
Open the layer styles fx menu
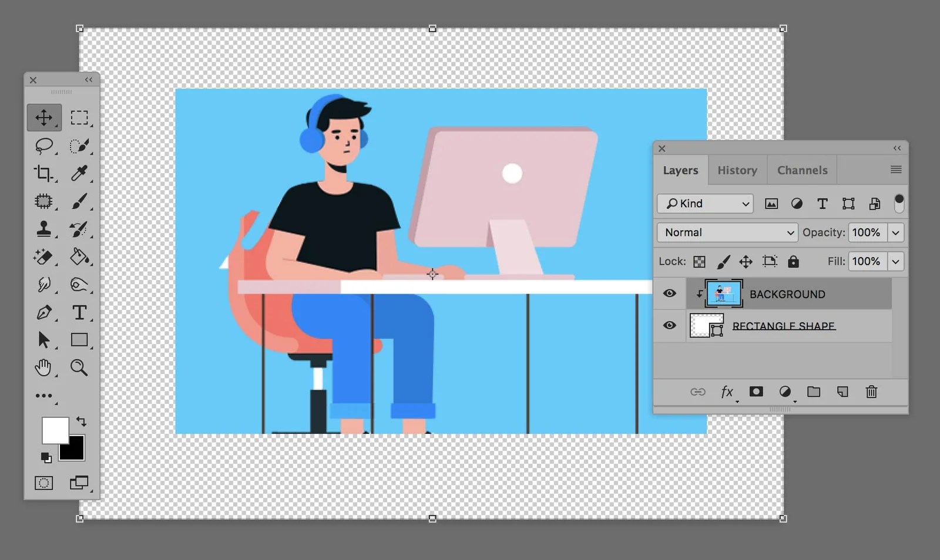tap(727, 392)
